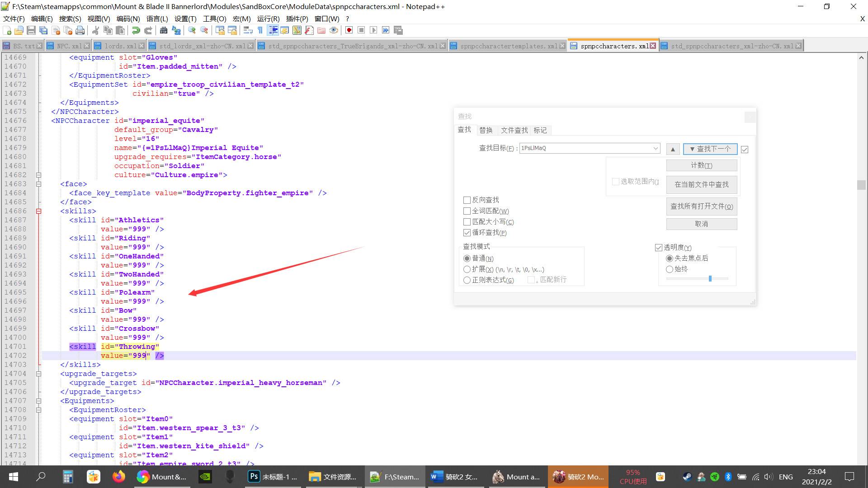Save the current file via toolbar
868x488 pixels.
[x=31, y=30]
